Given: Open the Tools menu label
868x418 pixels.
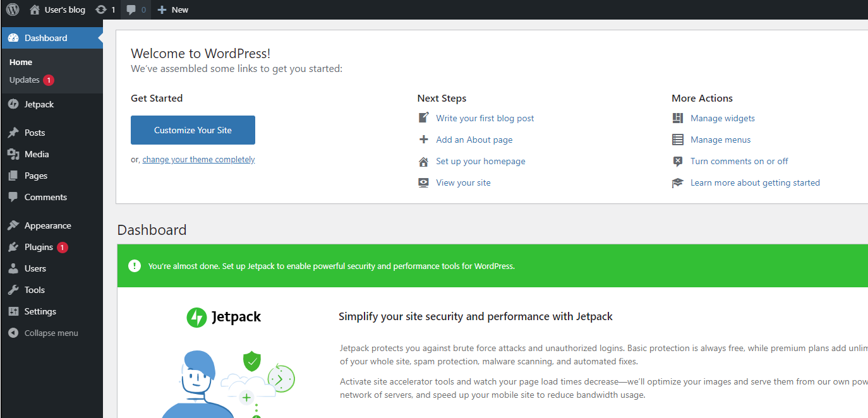Looking at the screenshot, I should point(35,290).
